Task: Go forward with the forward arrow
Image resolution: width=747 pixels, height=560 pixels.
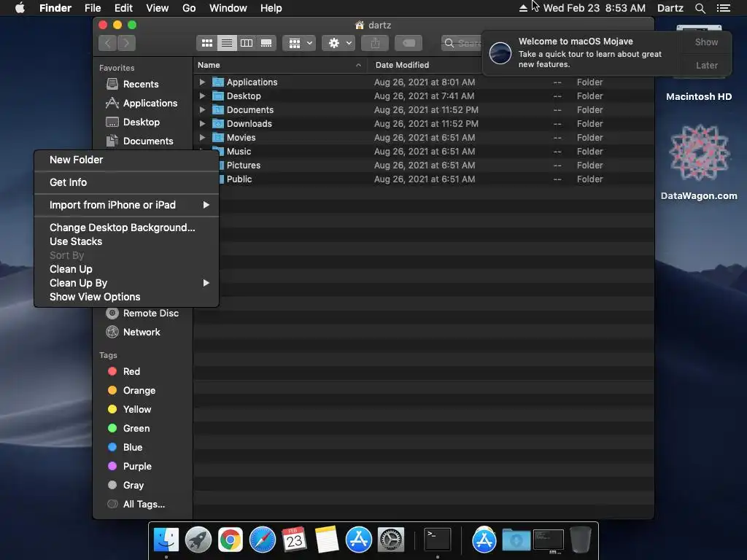Action: [x=126, y=43]
